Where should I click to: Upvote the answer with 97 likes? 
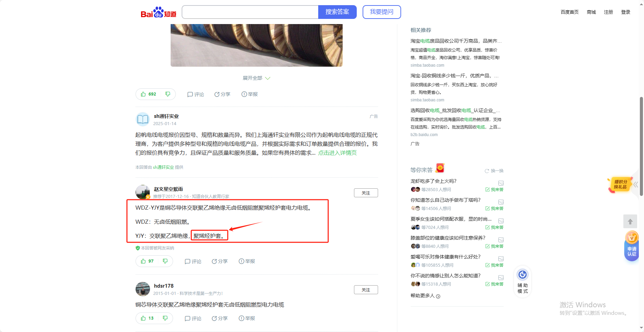(147, 261)
